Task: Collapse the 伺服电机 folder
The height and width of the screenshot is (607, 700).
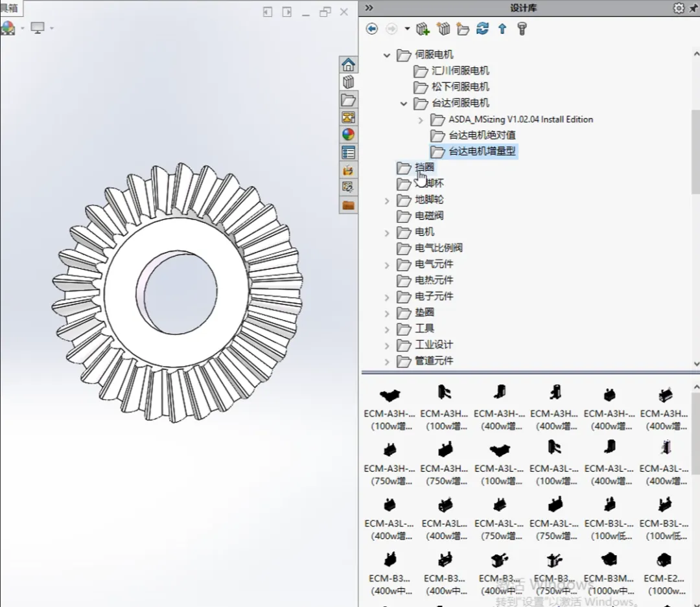Action: tap(386, 55)
